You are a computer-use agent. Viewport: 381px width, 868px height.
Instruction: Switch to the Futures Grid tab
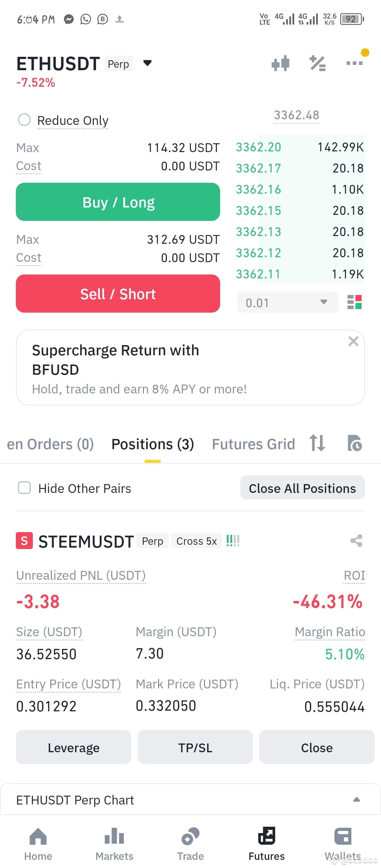[x=253, y=444]
